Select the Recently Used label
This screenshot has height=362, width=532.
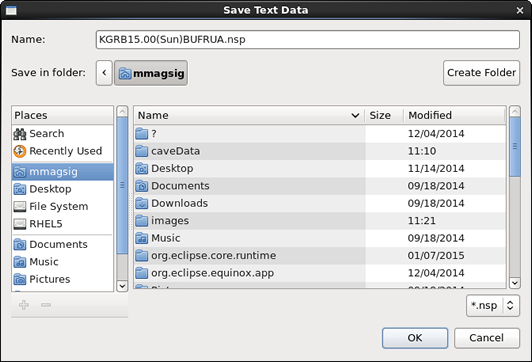(x=65, y=151)
